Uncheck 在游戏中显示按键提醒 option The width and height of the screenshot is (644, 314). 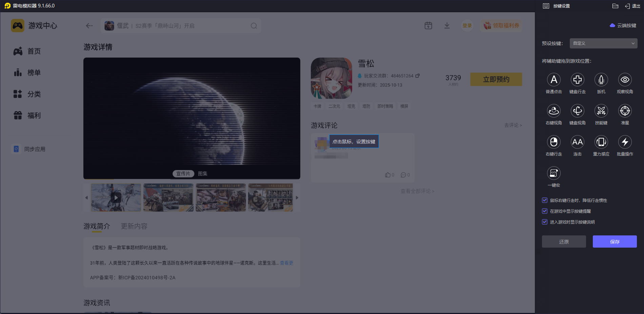click(545, 211)
